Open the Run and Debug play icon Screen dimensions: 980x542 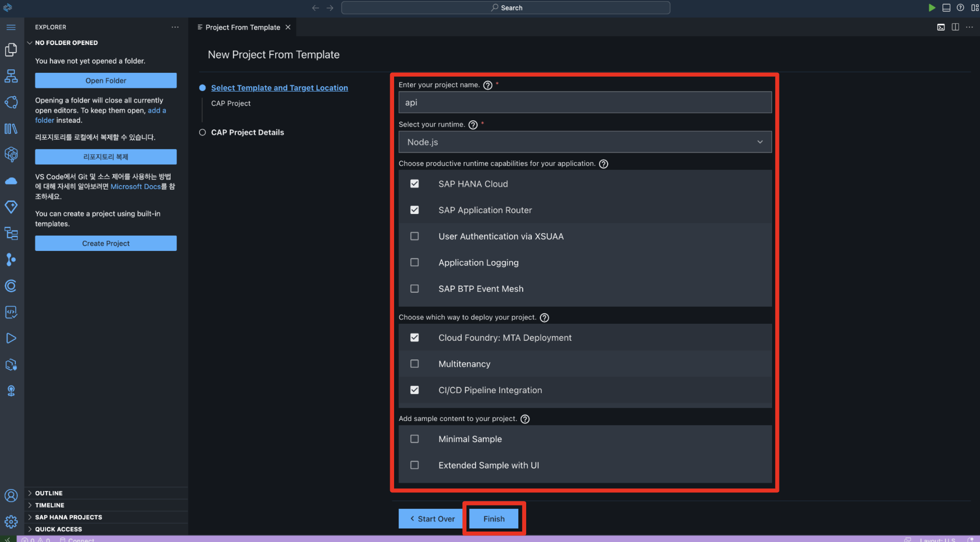click(x=11, y=338)
